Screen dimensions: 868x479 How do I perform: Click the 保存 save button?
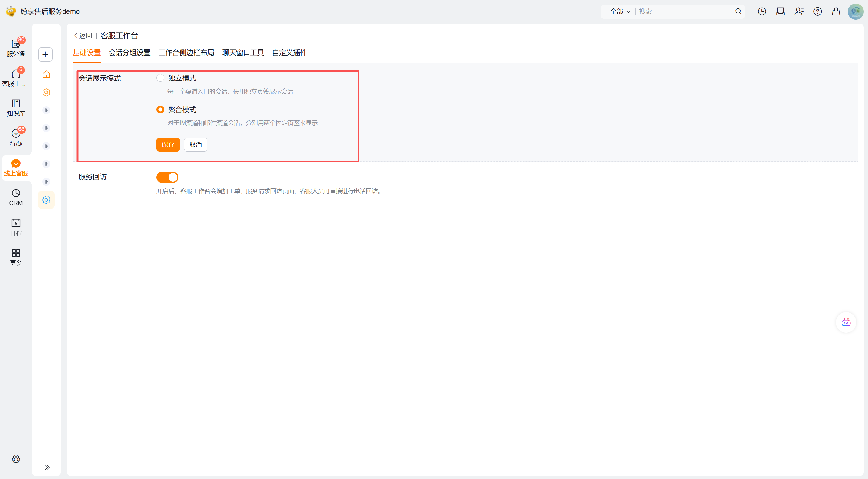point(168,145)
